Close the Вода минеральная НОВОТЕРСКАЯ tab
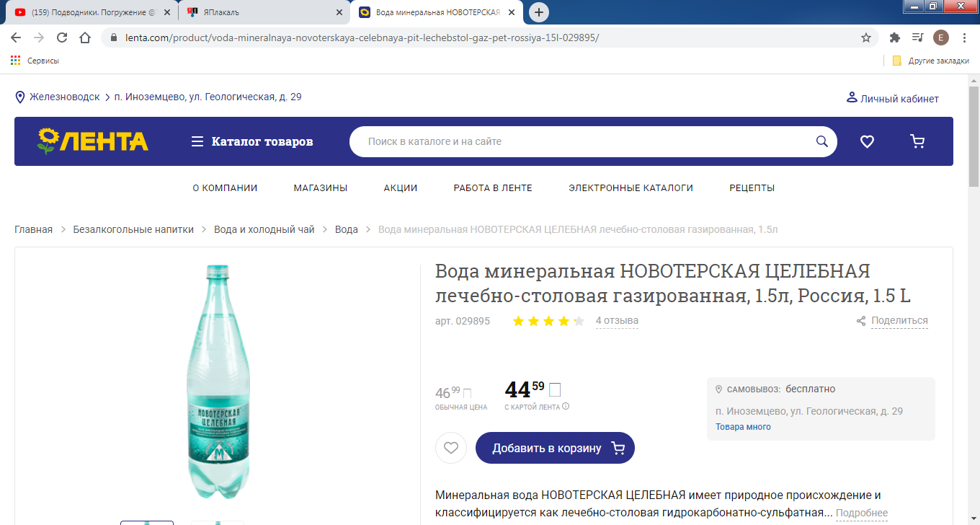 pos(512,12)
